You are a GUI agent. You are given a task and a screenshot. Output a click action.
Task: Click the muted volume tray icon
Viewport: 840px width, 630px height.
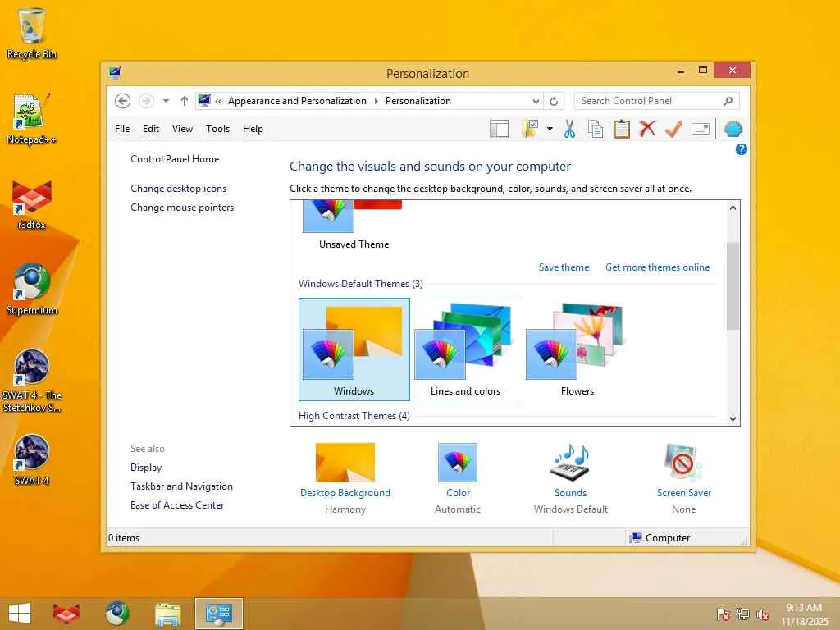tap(763, 614)
